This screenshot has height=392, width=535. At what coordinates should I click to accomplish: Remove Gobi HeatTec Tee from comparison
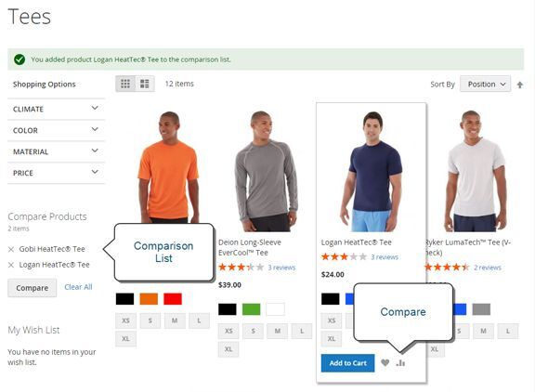point(11,249)
